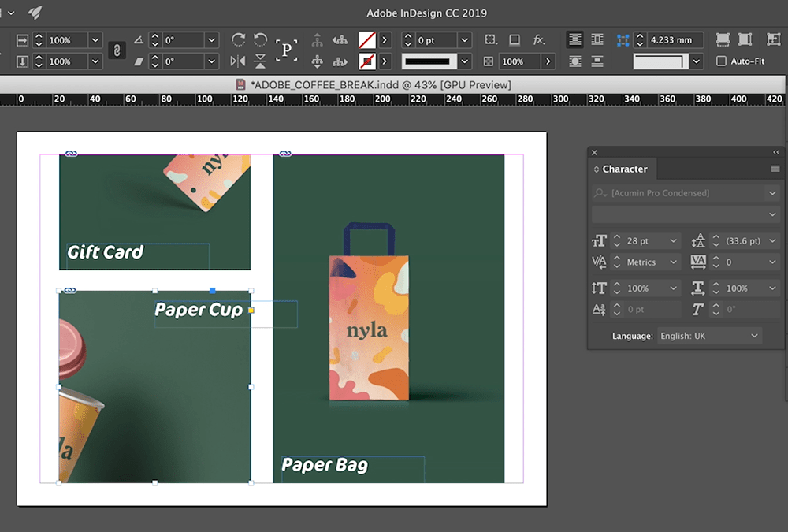Click the Rotate 90° Anti-clockwise icon
This screenshot has width=788, height=532.
pos(260,39)
